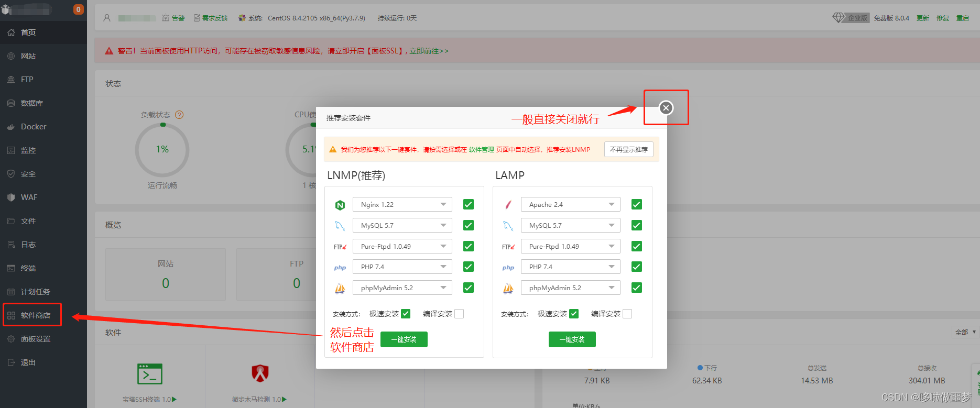Click the FTP icon in LAMP column
The image size is (980, 408).
pos(508,247)
